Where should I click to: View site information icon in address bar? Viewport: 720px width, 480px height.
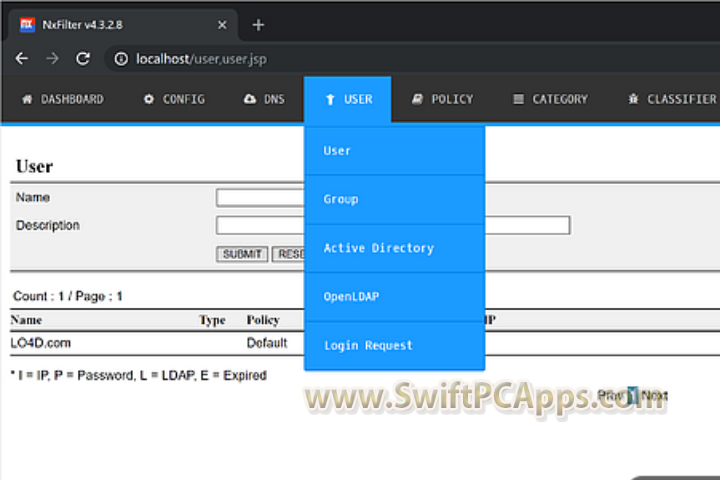tap(121, 59)
